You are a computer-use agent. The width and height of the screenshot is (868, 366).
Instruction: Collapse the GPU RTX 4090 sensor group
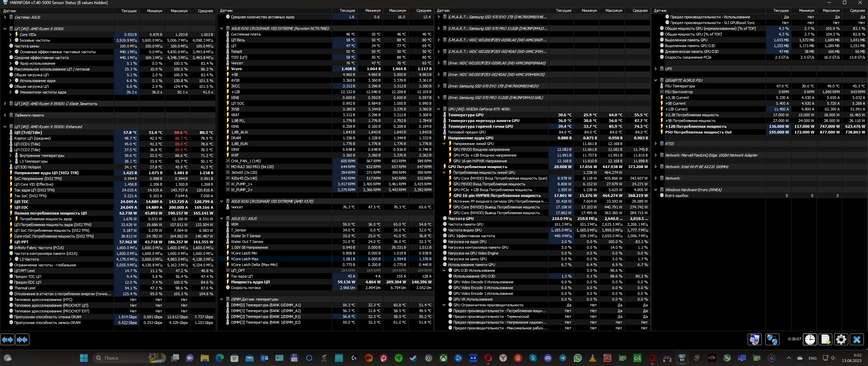click(438, 109)
